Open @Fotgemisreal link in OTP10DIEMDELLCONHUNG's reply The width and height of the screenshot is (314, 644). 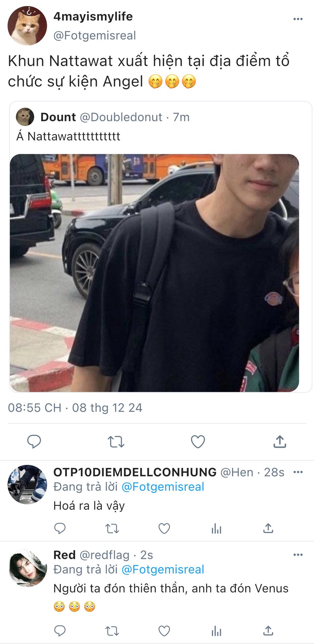coord(163,487)
